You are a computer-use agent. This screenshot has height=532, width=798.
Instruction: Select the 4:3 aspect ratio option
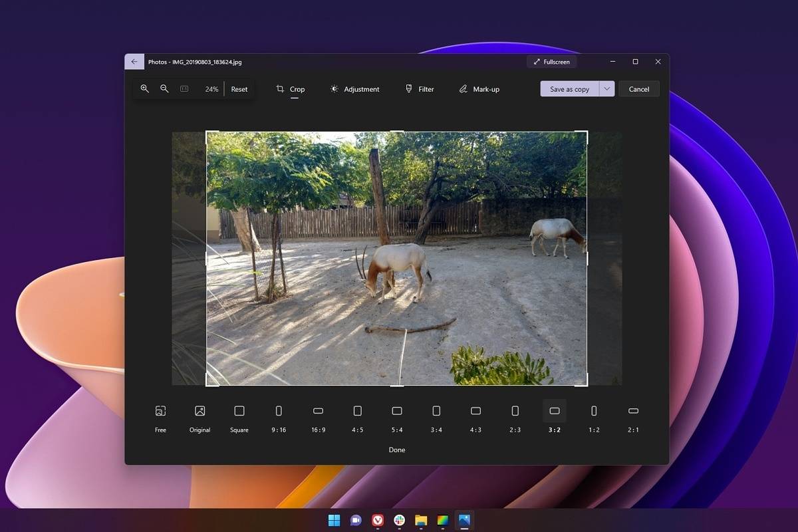pos(475,411)
